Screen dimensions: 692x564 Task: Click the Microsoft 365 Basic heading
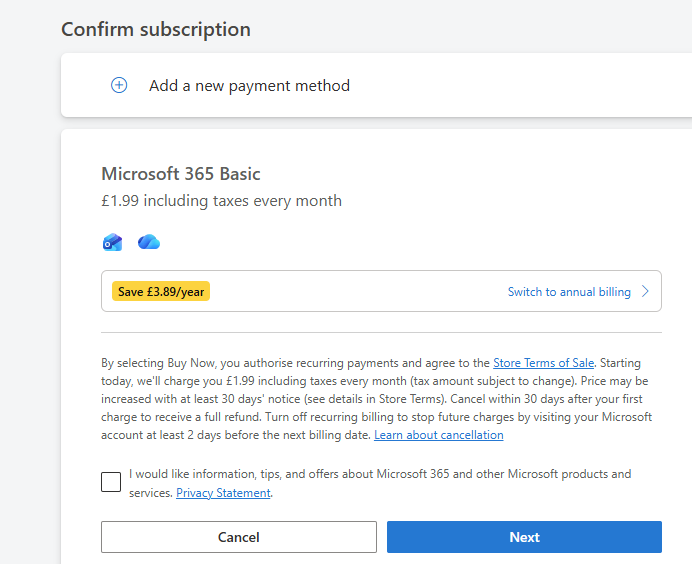181,174
